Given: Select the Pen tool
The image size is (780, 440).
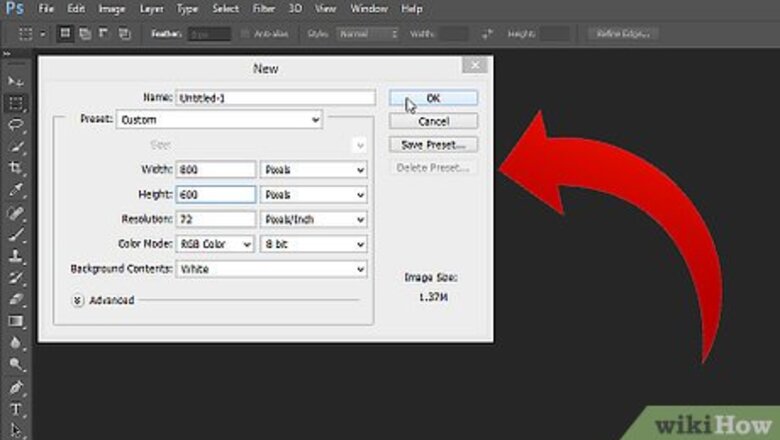Looking at the screenshot, I should click(15, 387).
